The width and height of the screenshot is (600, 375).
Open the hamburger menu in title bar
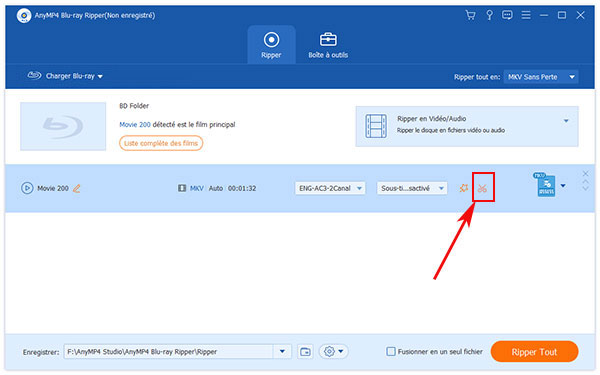(x=526, y=15)
